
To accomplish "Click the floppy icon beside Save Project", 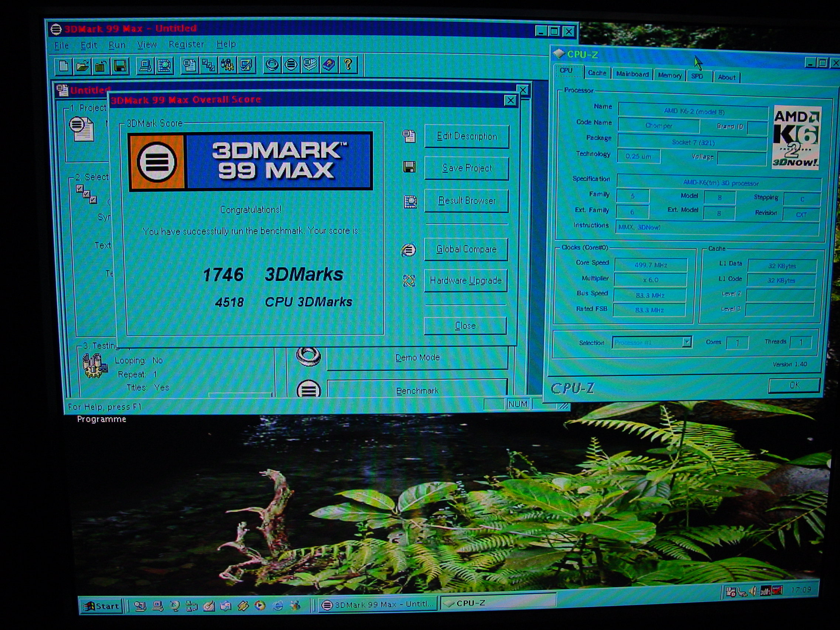I will (409, 167).
